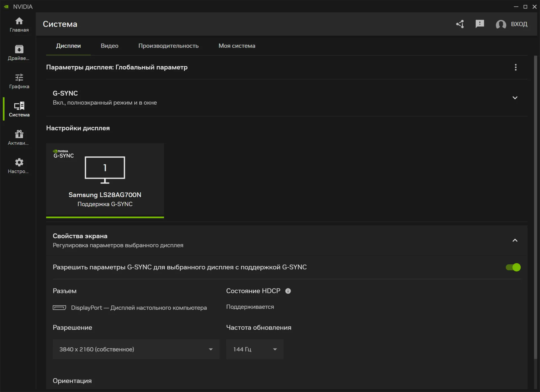This screenshot has width=540, height=392.
Task: Click the vertical scrollbar on the right
Action: (535, 207)
